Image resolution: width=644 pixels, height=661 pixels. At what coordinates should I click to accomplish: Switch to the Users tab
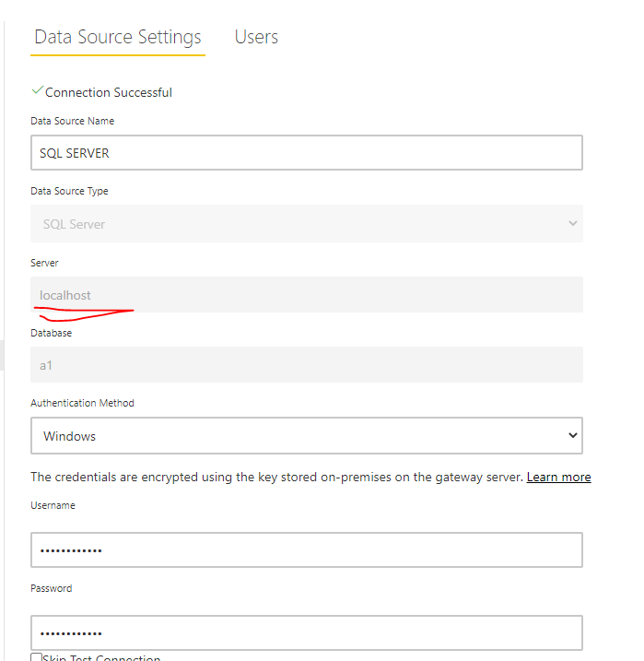click(256, 37)
